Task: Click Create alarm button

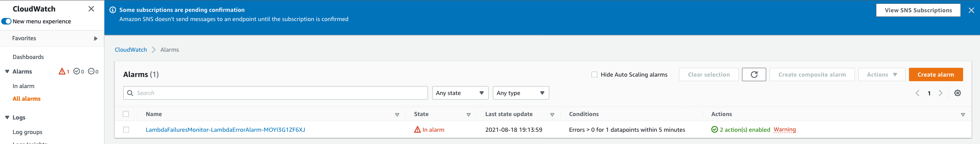Action: pos(935,75)
